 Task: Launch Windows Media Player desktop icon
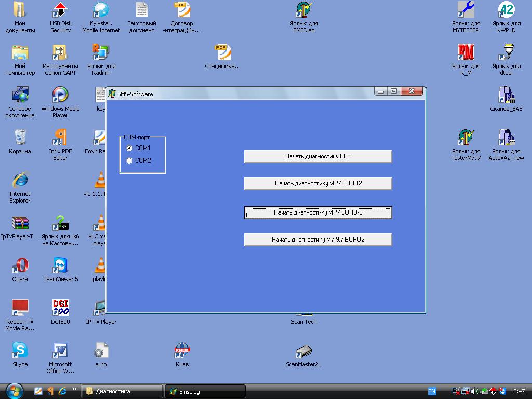tap(60, 102)
